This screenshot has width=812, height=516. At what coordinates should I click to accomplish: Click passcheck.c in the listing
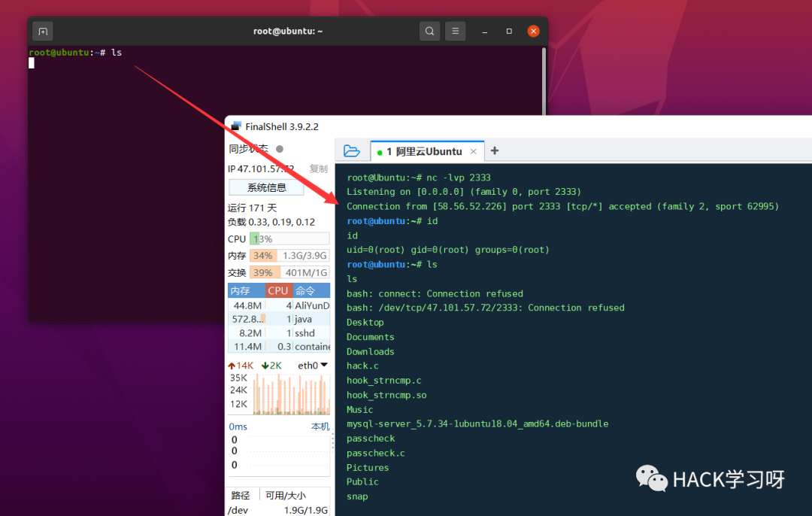click(375, 453)
